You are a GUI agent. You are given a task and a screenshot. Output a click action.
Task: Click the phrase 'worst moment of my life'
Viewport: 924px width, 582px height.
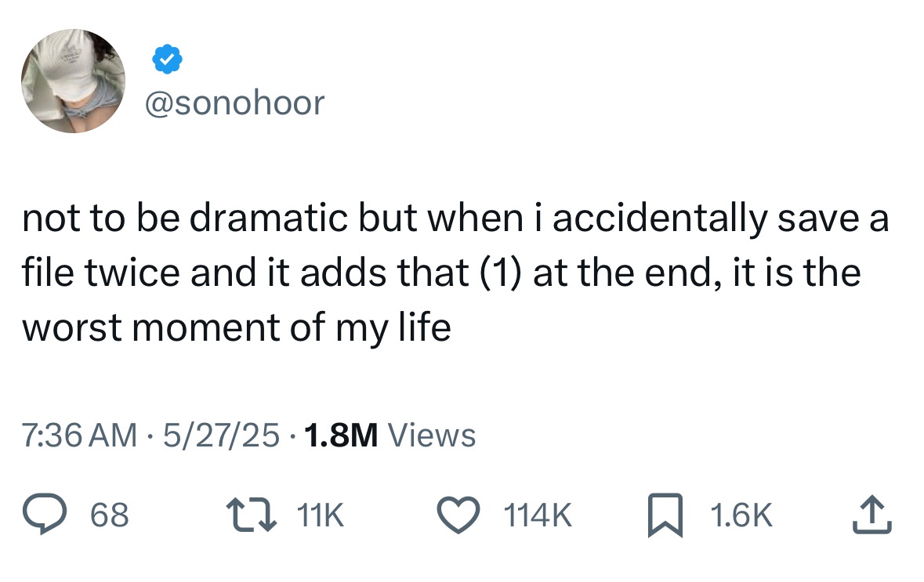click(236, 327)
